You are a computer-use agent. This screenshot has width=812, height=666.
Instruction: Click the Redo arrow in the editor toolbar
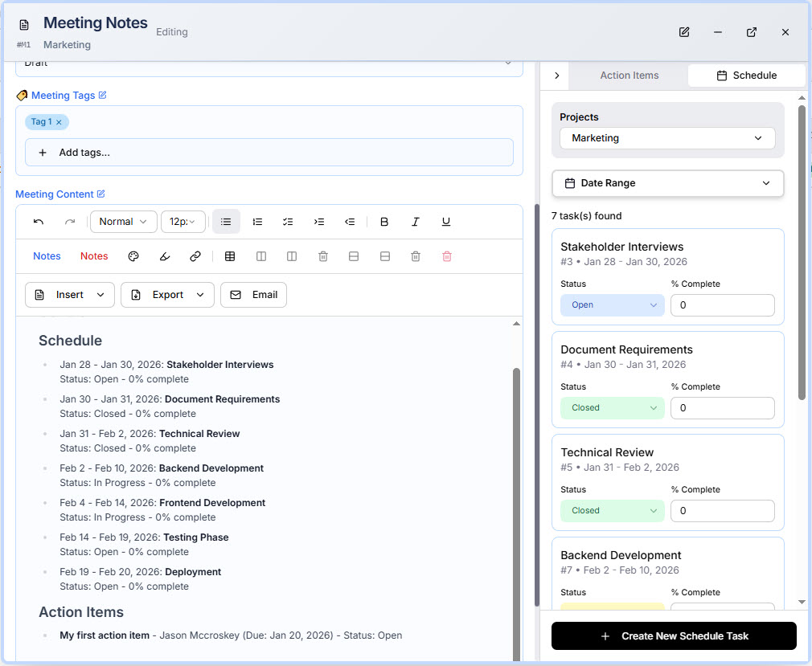pyautogui.click(x=68, y=221)
